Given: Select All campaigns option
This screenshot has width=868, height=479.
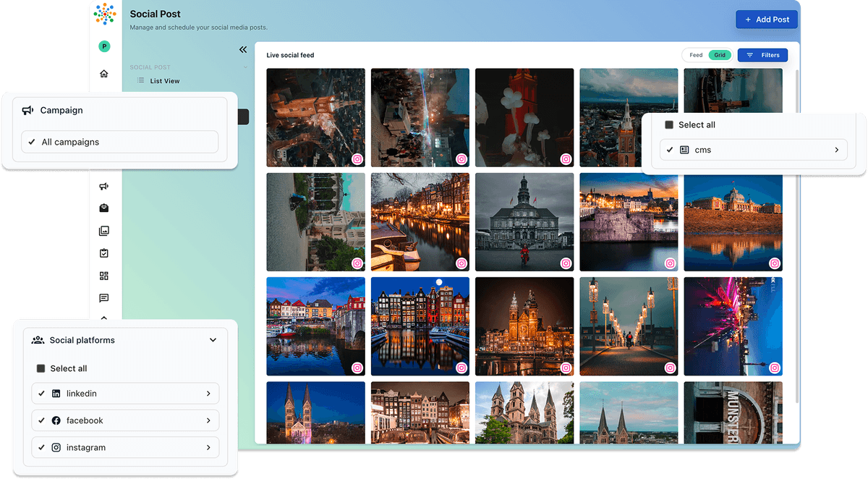Looking at the screenshot, I should (119, 142).
